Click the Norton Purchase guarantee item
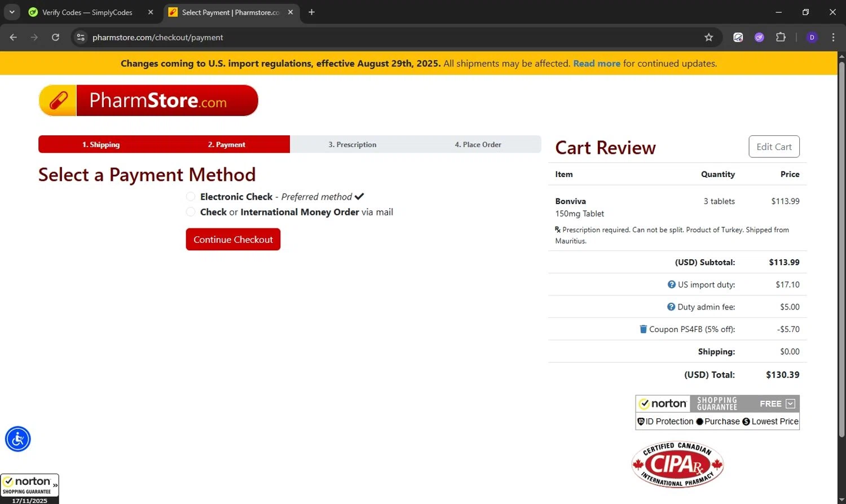Image resolution: width=846 pixels, height=504 pixels. tap(718, 422)
